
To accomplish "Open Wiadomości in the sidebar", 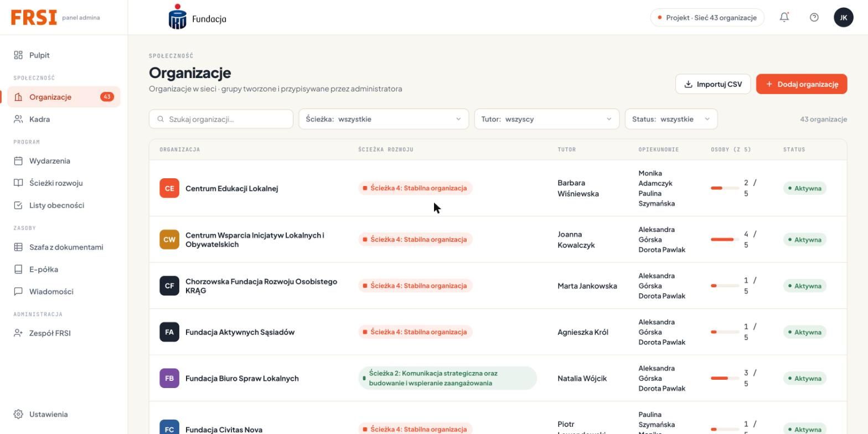I will coord(64,291).
